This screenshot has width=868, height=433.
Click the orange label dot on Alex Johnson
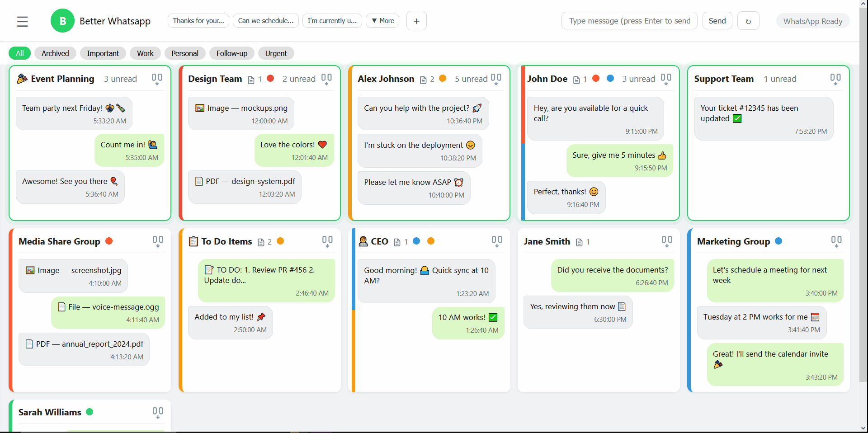[x=443, y=78]
